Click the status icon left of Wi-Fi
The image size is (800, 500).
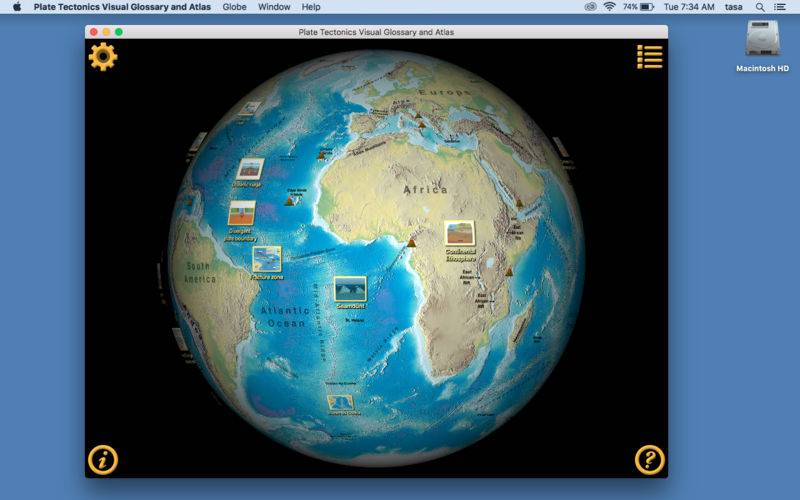click(x=590, y=7)
